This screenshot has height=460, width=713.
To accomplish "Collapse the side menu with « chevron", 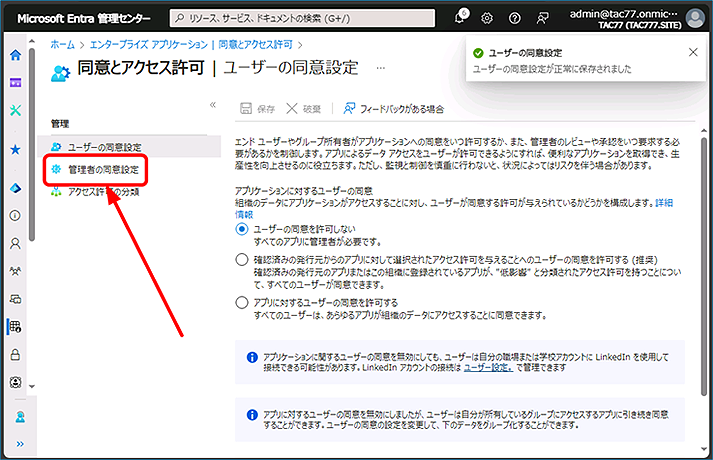I will pos(213,105).
